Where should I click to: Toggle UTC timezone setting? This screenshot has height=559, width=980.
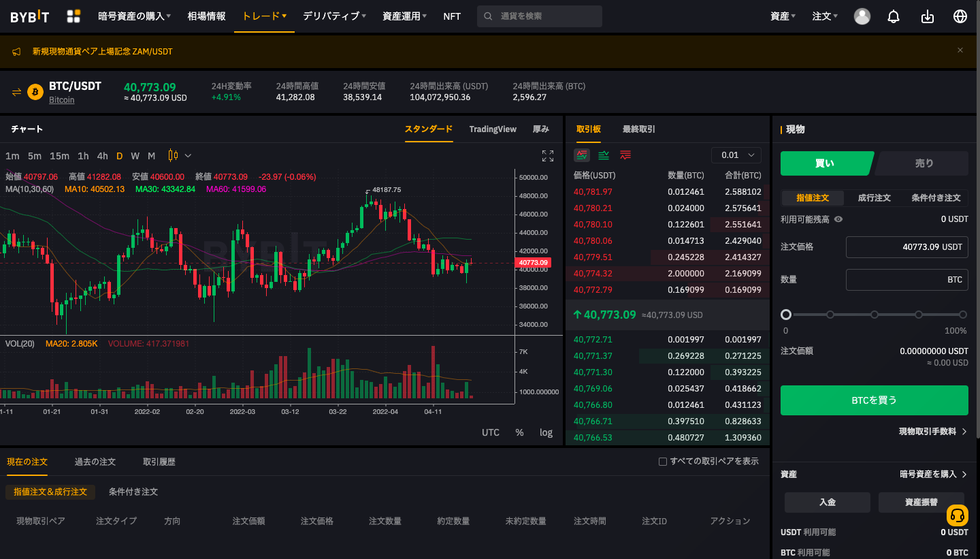(491, 432)
